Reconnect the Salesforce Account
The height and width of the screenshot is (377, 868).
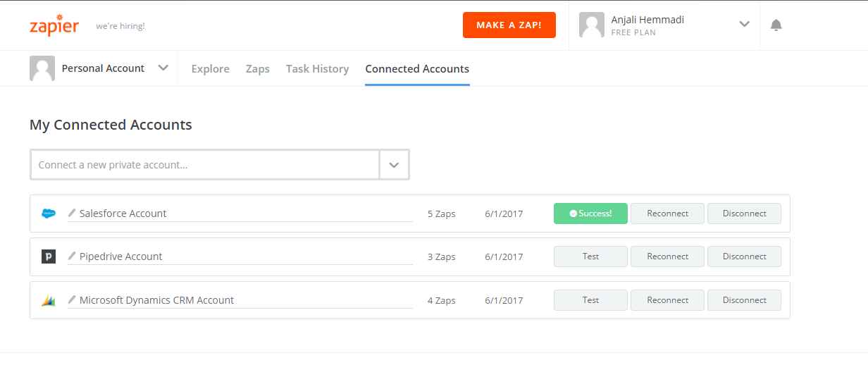coord(668,214)
